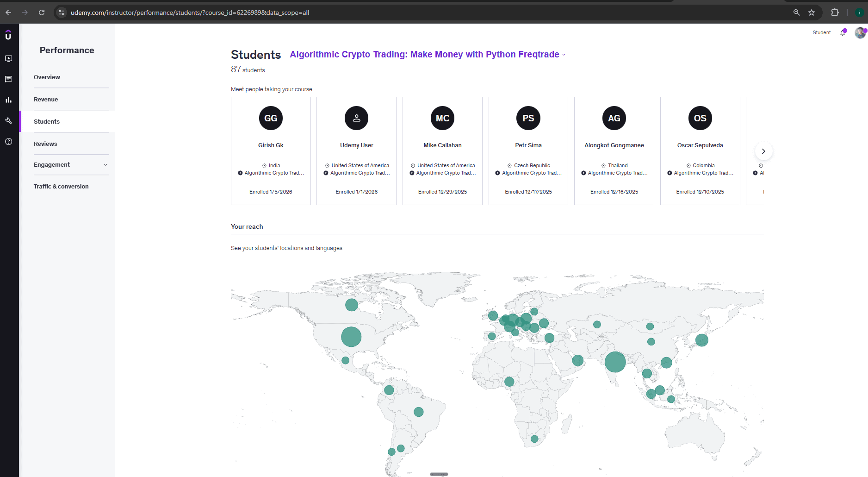Click 'Enrolled 1/5/2026' on Girish card
Screen dimensions: 868x477
click(271, 192)
